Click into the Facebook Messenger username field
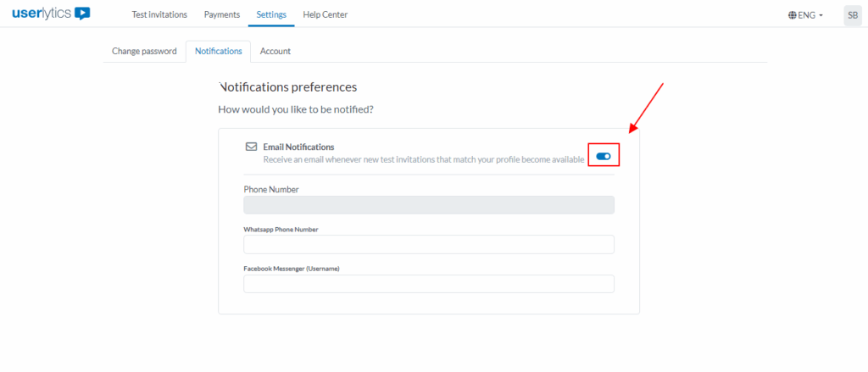 click(428, 284)
